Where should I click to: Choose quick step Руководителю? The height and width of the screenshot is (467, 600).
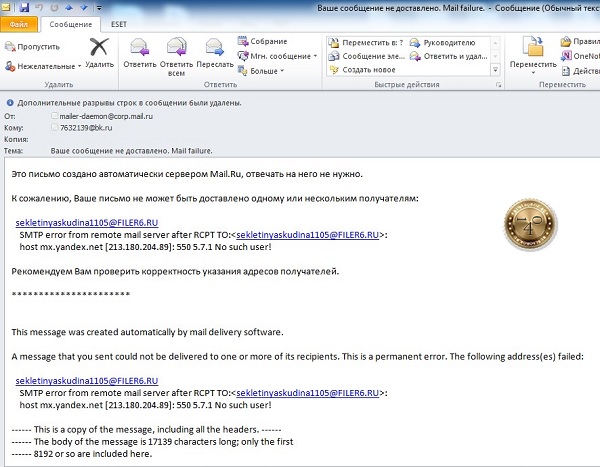[x=443, y=42]
